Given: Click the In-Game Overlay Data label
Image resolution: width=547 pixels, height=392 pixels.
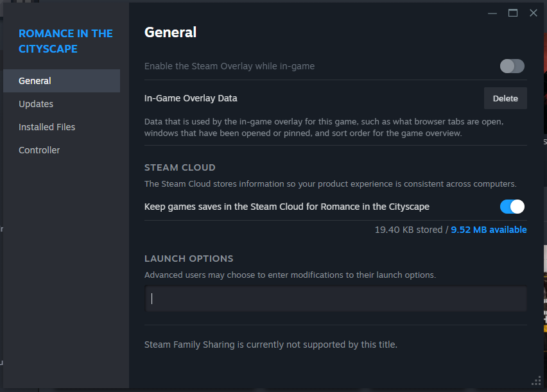Looking at the screenshot, I should coord(191,98).
